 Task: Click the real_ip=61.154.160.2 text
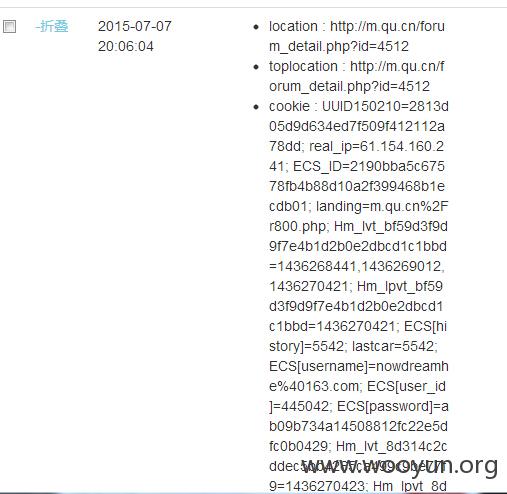[377, 146]
